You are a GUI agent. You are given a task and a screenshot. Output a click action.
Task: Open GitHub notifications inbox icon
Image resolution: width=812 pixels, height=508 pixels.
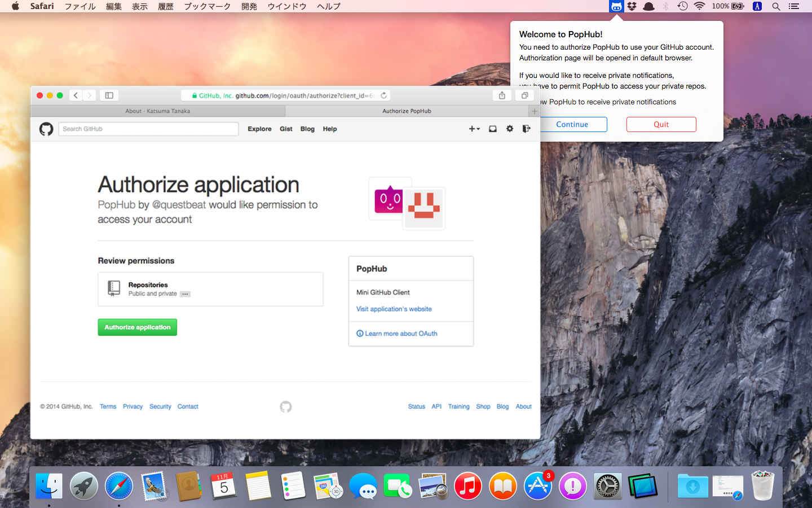click(x=493, y=129)
